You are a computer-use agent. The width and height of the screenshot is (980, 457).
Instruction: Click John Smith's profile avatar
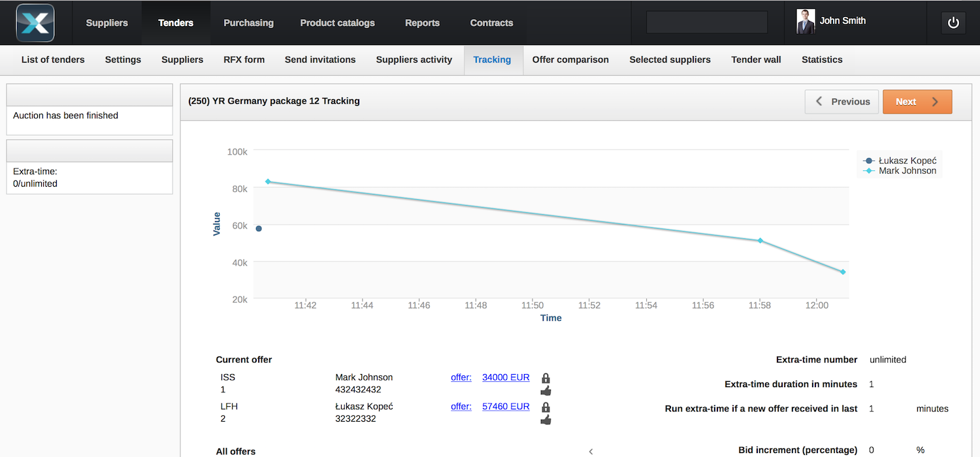806,22
